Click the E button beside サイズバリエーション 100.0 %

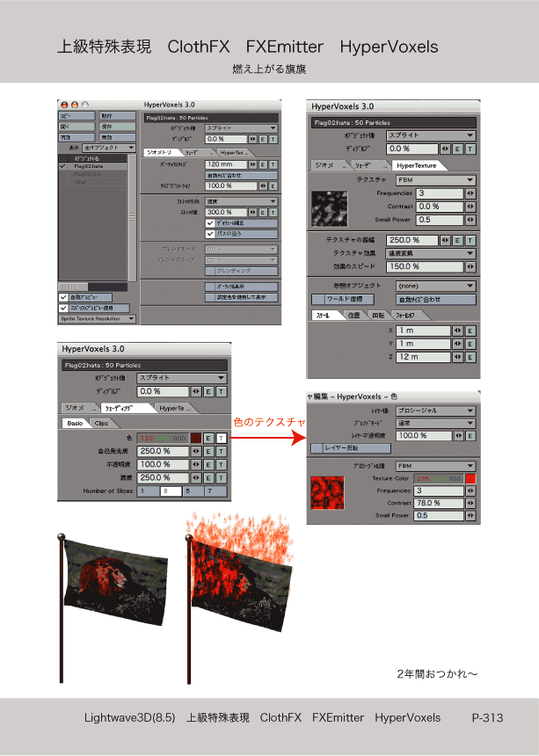[273, 185]
